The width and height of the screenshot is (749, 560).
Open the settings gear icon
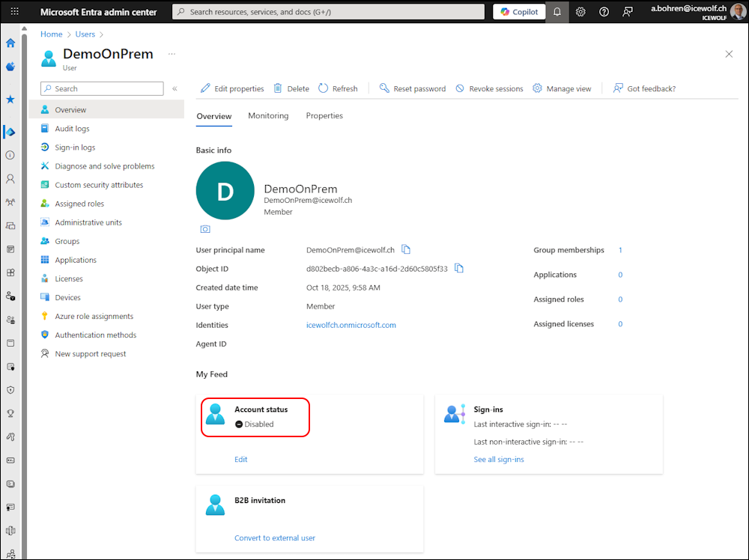[x=580, y=12]
